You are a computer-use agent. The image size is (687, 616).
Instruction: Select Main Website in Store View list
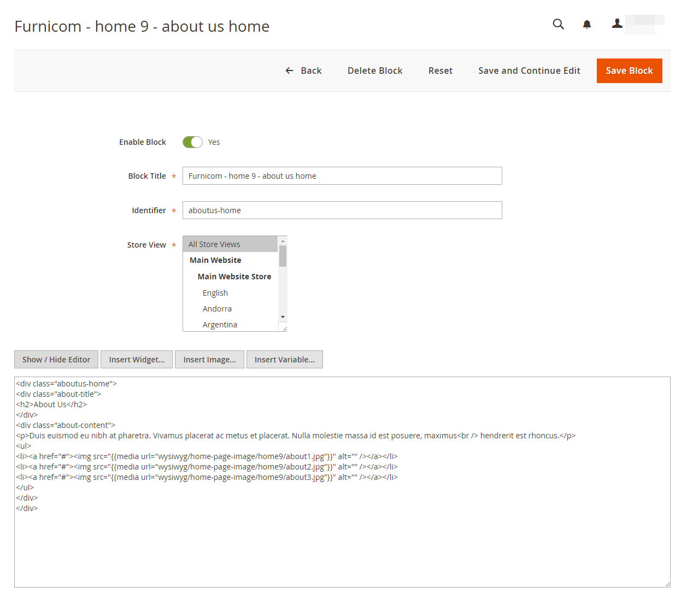[x=230, y=260]
